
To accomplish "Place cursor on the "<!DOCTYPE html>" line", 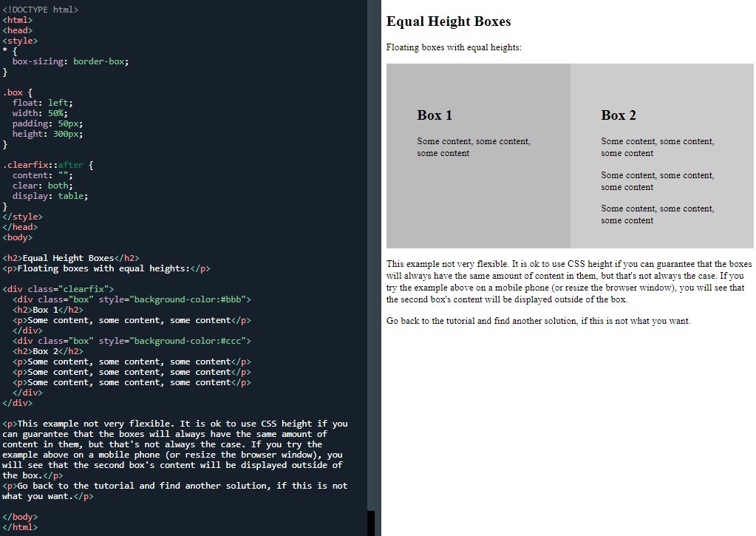I will click(x=41, y=10).
